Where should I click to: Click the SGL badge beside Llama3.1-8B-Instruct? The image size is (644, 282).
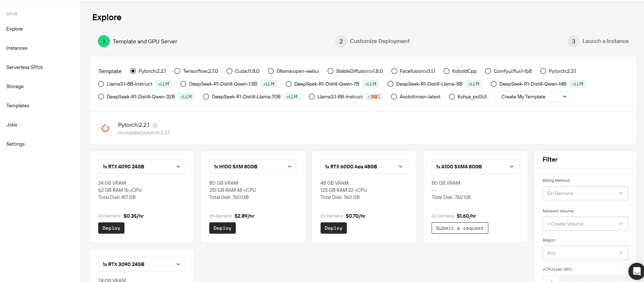[374, 97]
